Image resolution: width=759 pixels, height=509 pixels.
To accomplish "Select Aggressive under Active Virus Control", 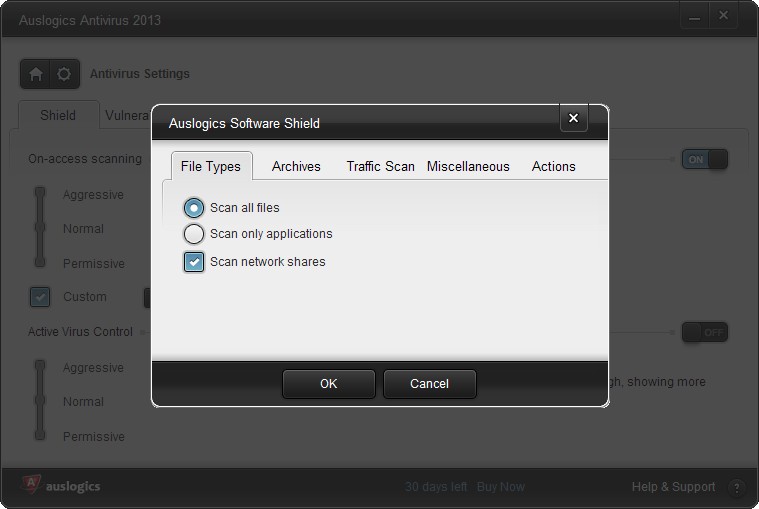I will pos(93,368).
